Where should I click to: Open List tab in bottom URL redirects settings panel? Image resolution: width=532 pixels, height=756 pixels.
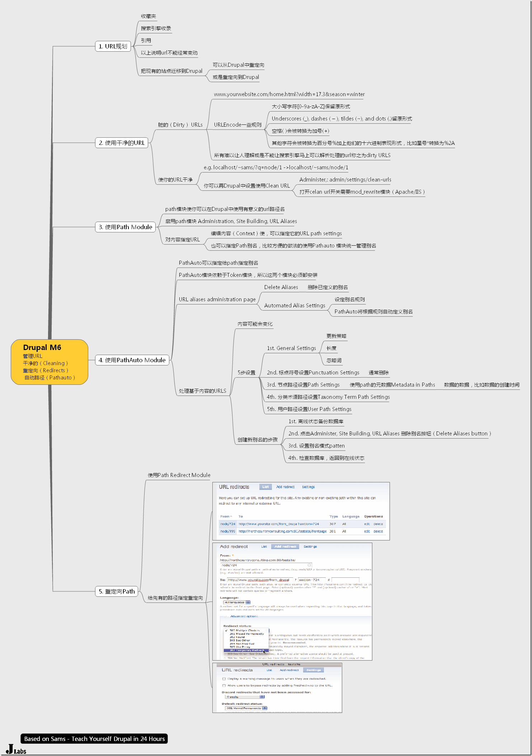(x=269, y=670)
